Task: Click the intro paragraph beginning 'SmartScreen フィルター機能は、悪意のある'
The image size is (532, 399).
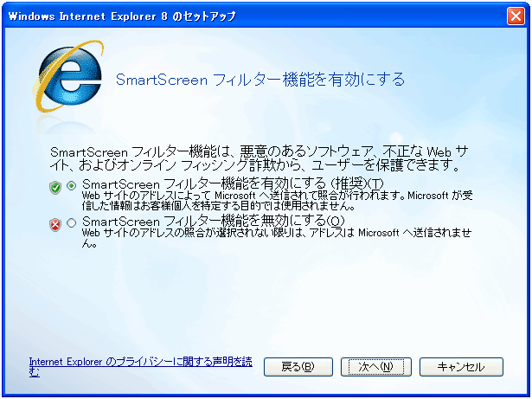Action: point(260,158)
